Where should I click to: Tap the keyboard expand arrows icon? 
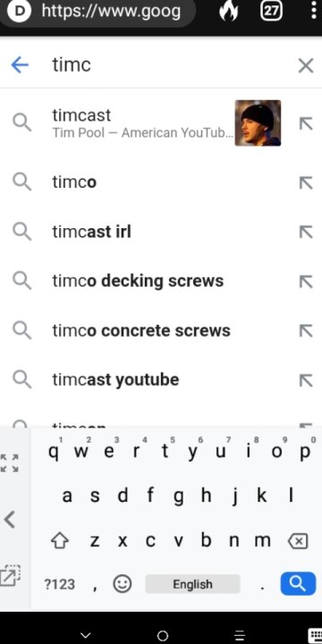(9, 463)
